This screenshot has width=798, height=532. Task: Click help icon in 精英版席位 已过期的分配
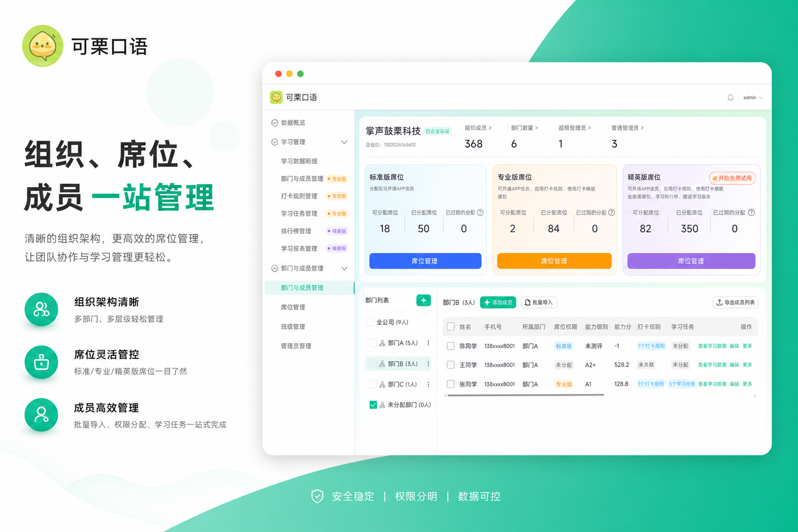pyautogui.click(x=751, y=212)
